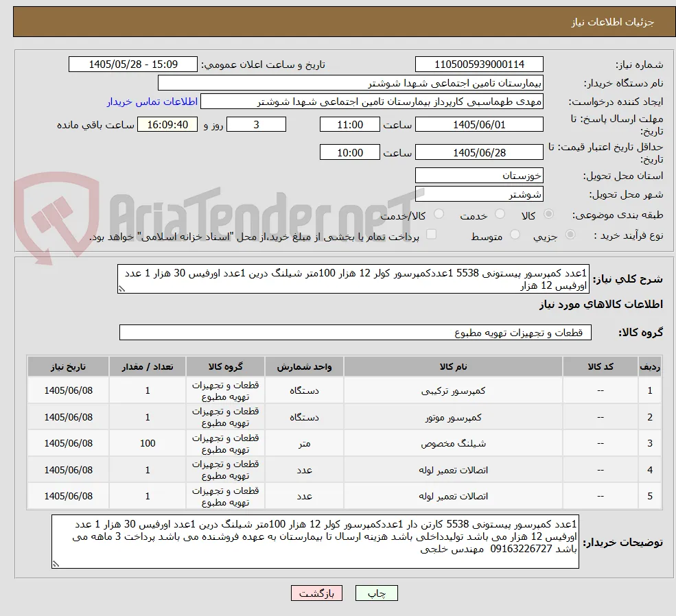Click the province field خوزستان
This screenshot has width=676, height=616.
(479, 176)
